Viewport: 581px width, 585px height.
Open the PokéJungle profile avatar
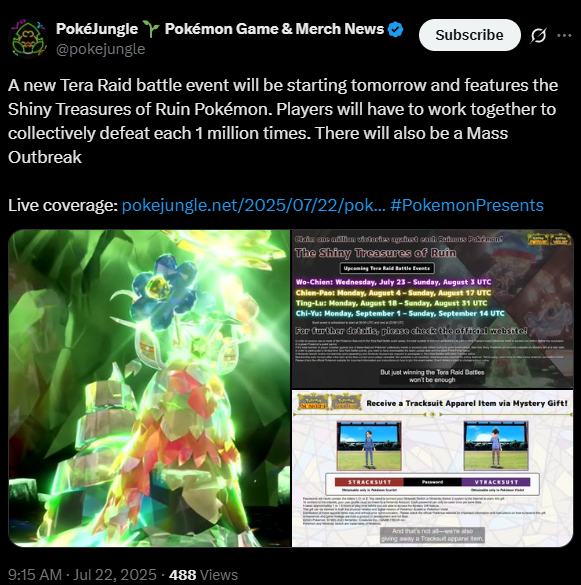tap(28, 39)
